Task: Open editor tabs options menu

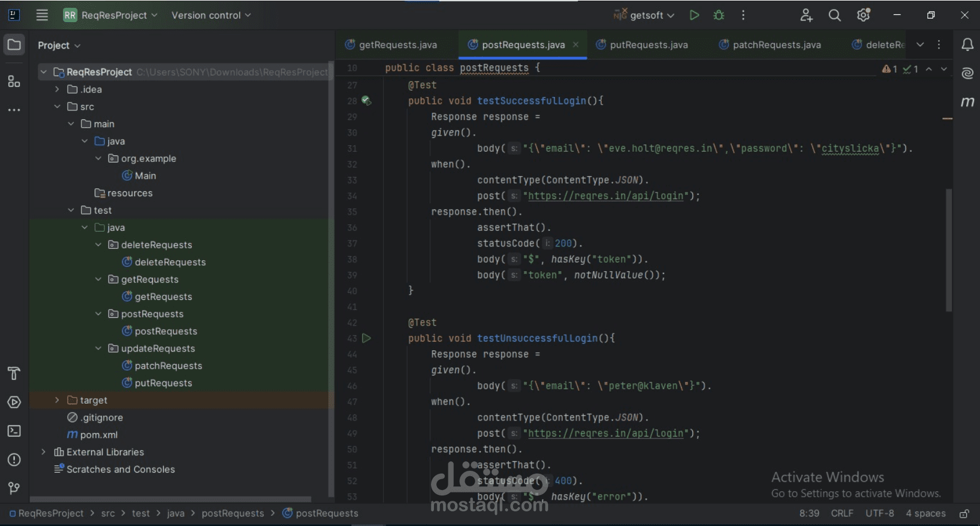Action: pos(939,44)
